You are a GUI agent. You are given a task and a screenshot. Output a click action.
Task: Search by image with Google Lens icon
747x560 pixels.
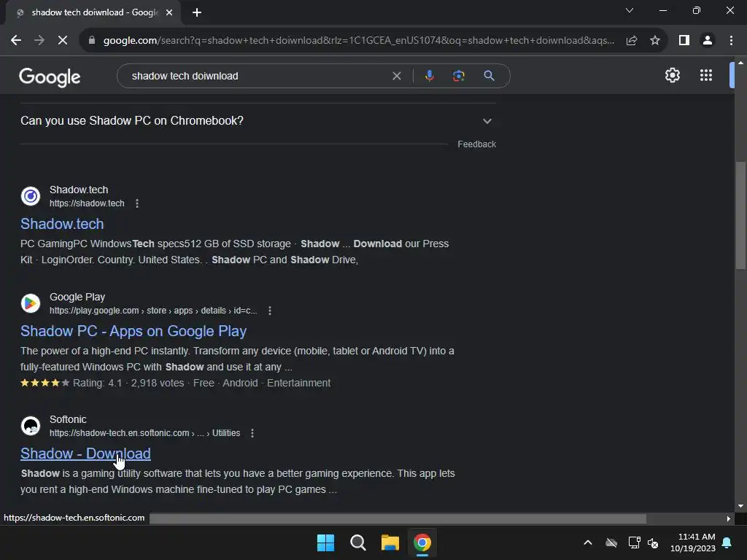tap(459, 76)
